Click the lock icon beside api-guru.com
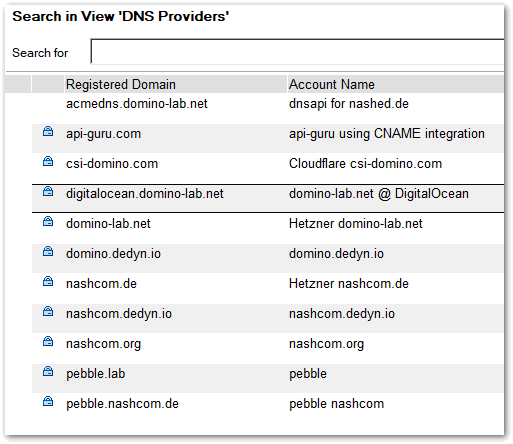 [x=48, y=131]
